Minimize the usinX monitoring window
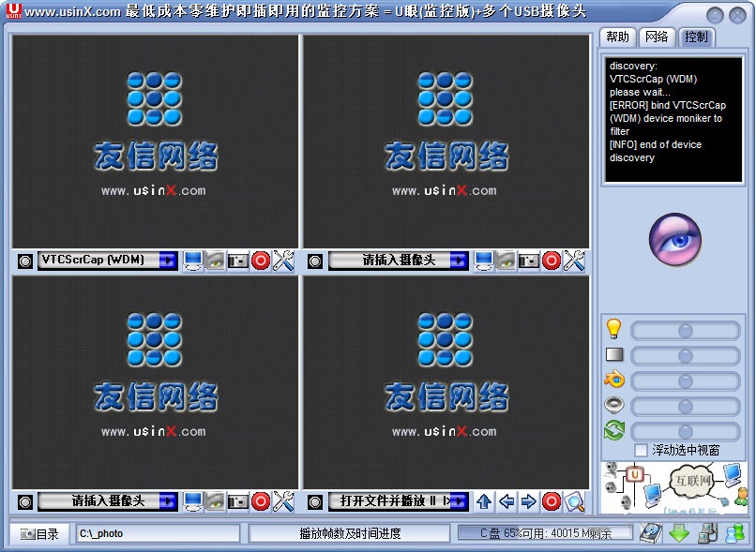This screenshot has width=756, height=552. pyautogui.click(x=715, y=15)
